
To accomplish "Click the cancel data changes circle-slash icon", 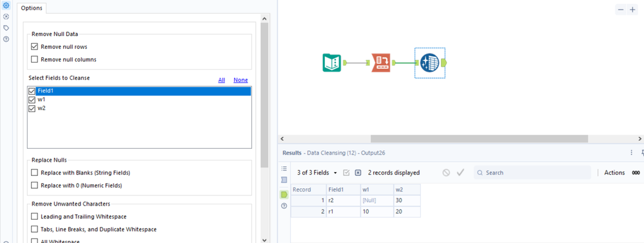I will point(446,173).
